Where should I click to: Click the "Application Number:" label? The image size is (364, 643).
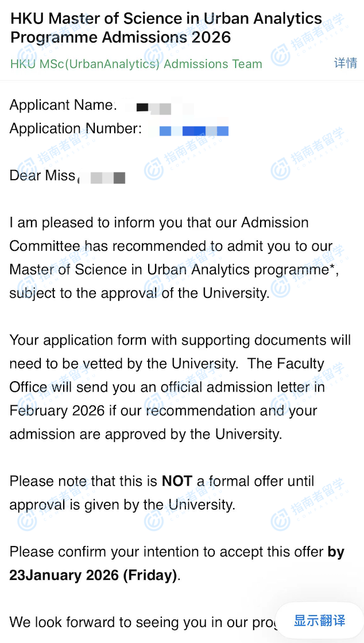tap(75, 129)
